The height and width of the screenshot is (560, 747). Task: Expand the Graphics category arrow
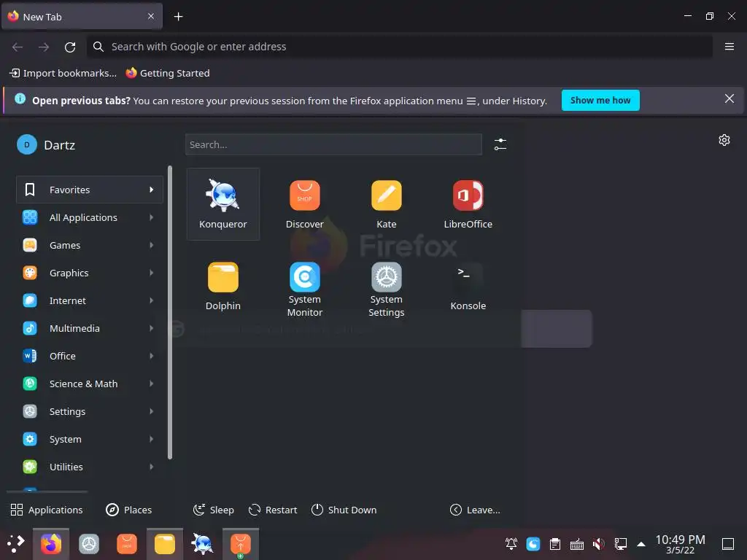click(152, 273)
